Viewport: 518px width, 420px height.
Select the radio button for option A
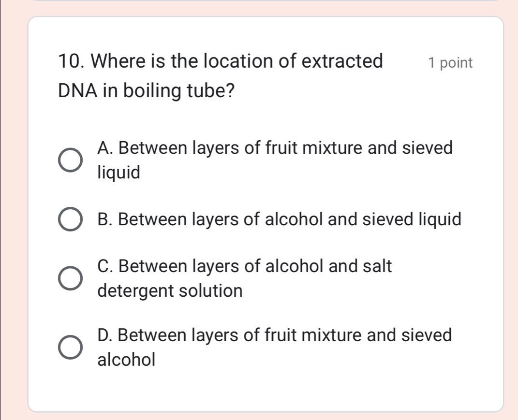[x=70, y=160]
